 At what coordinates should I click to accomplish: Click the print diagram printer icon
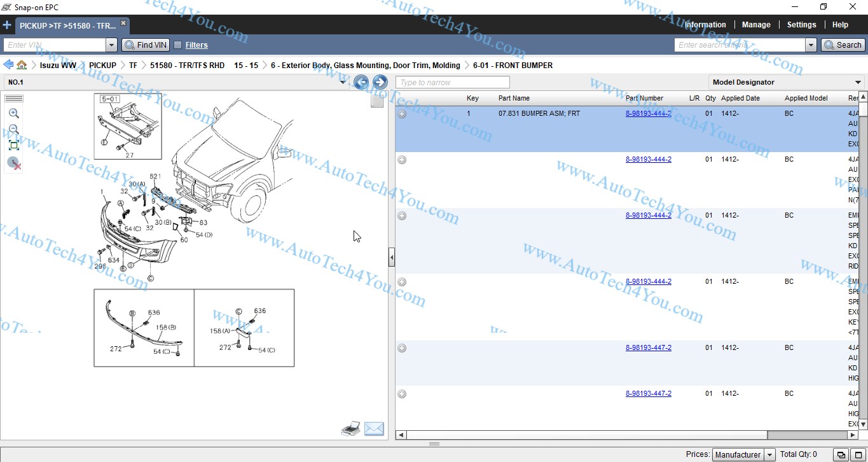[350, 429]
